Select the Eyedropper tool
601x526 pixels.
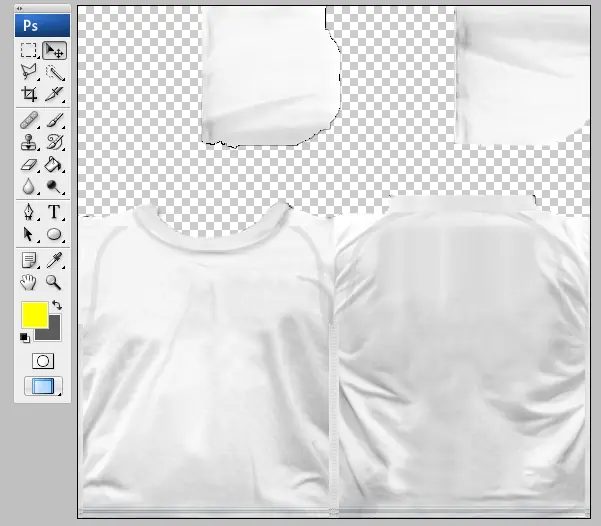click(x=54, y=260)
